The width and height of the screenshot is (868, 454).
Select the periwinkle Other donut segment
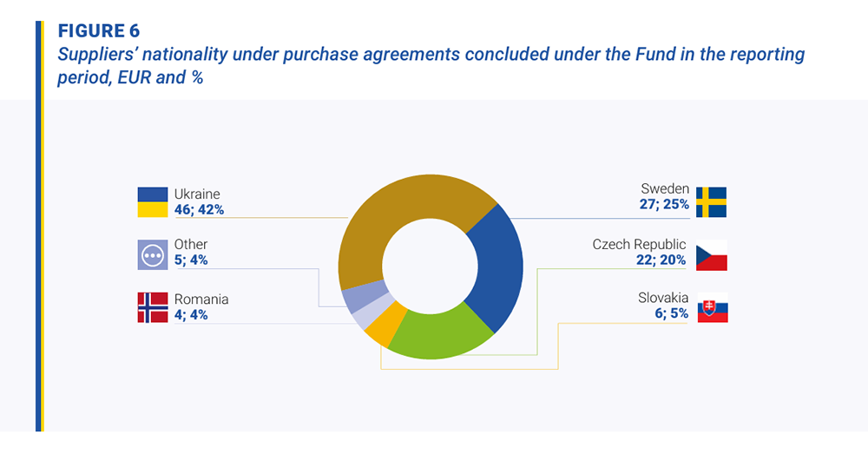pyautogui.click(x=354, y=296)
